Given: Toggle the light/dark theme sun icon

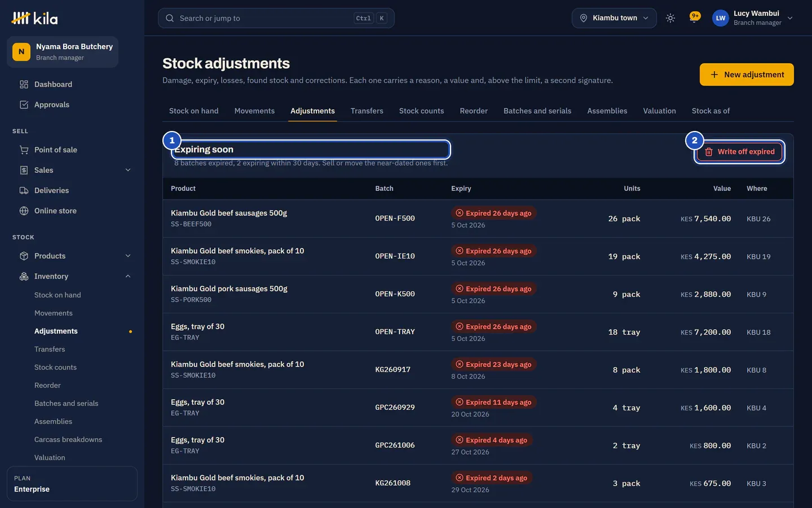Looking at the screenshot, I should 670,18.
